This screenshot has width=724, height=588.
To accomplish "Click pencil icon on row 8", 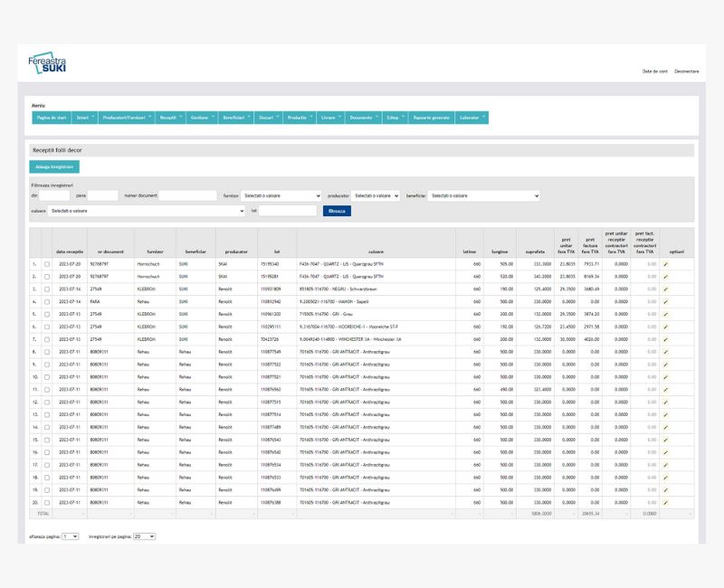I will pos(665,351).
